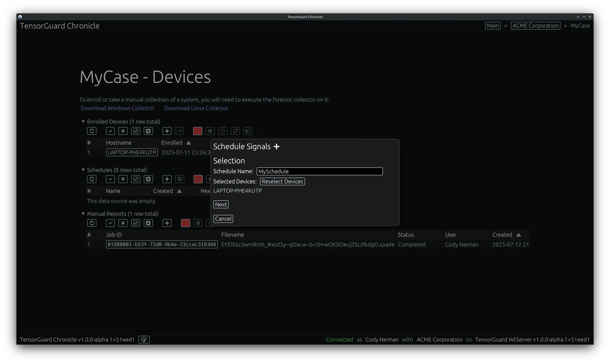Screen dimensions: 610x364
Task: Click the prohibition icon in Schedules toolbar
Action: tap(179, 179)
